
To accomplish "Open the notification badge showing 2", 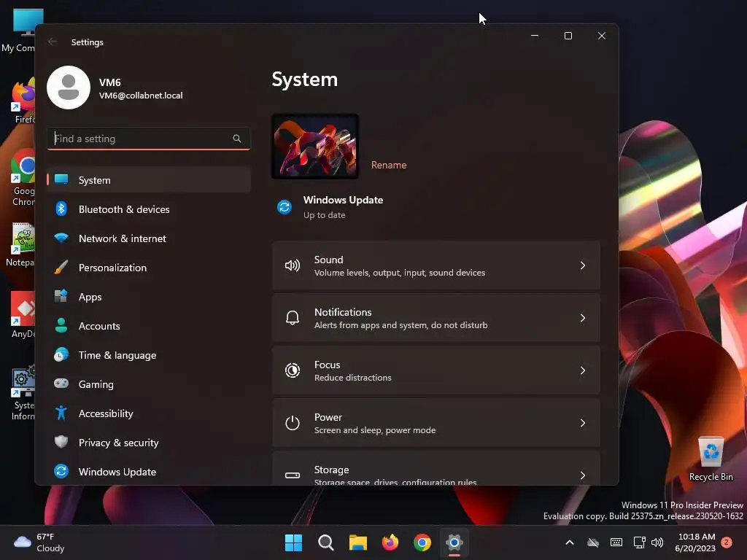I will click(727, 542).
